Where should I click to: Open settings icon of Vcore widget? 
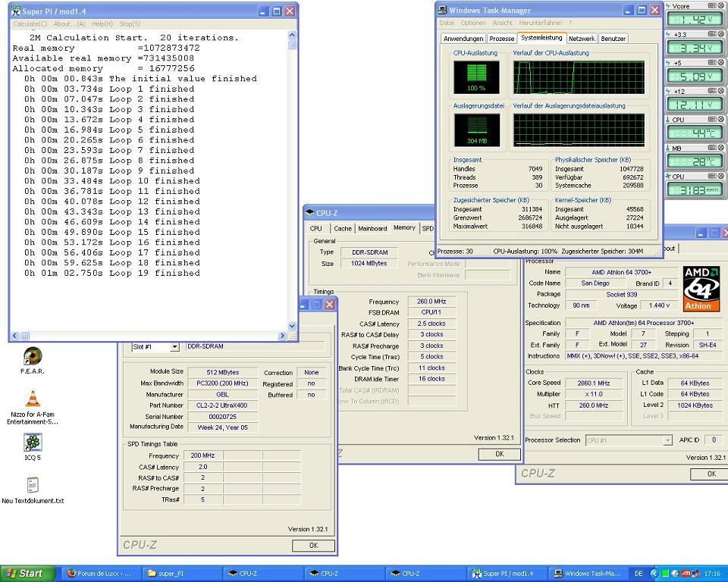[x=712, y=5]
